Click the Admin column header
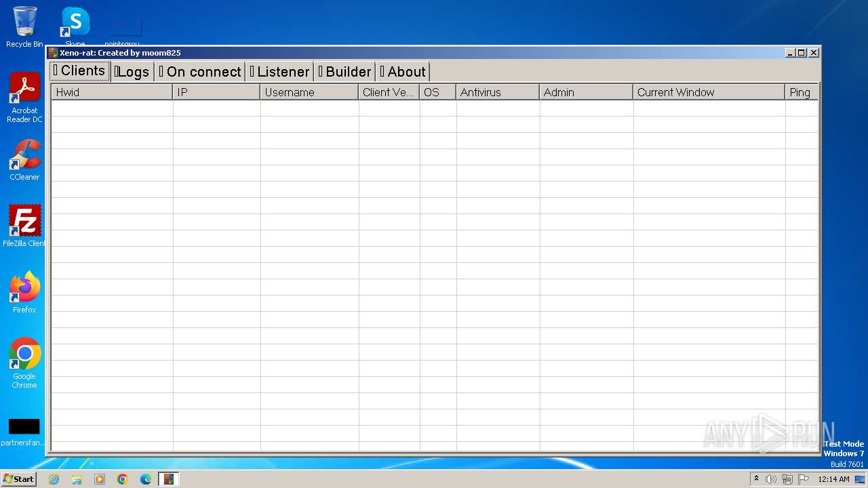Image resolution: width=868 pixels, height=488 pixels. (x=587, y=92)
